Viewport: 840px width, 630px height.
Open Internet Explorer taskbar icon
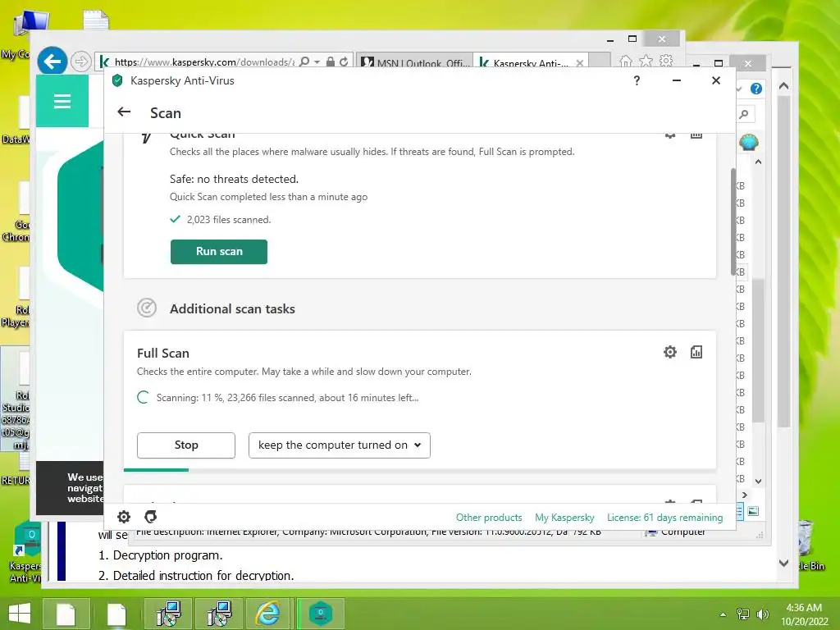tap(268, 614)
